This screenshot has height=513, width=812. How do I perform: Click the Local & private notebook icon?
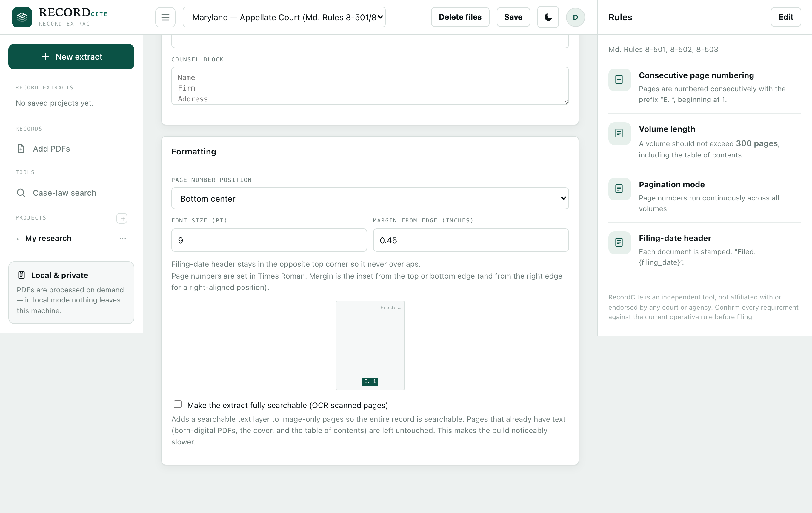coord(21,275)
